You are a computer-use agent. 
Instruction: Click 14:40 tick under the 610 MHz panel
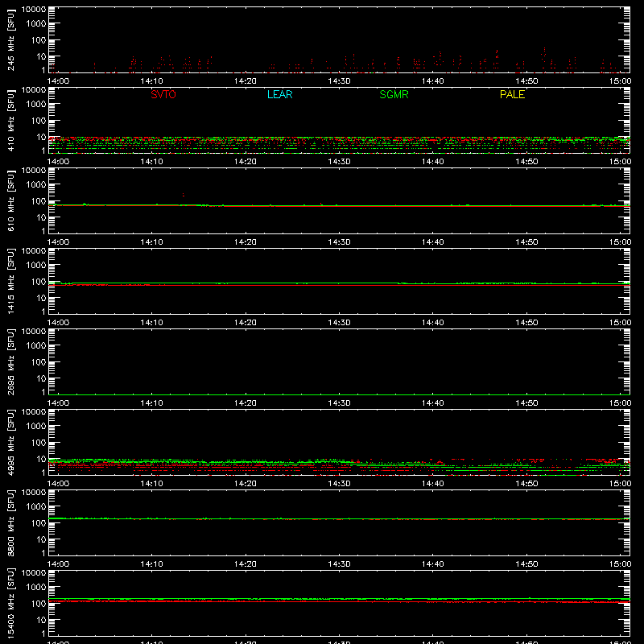pyautogui.click(x=433, y=242)
